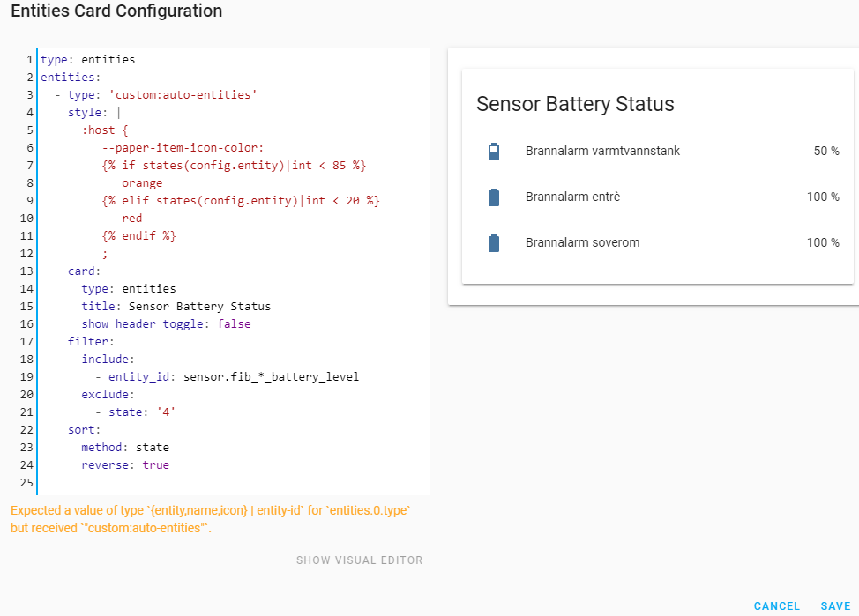Viewport: 859px width, 616px height.
Task: Open the Brannalarm entrè entity row
Action: (x=572, y=197)
